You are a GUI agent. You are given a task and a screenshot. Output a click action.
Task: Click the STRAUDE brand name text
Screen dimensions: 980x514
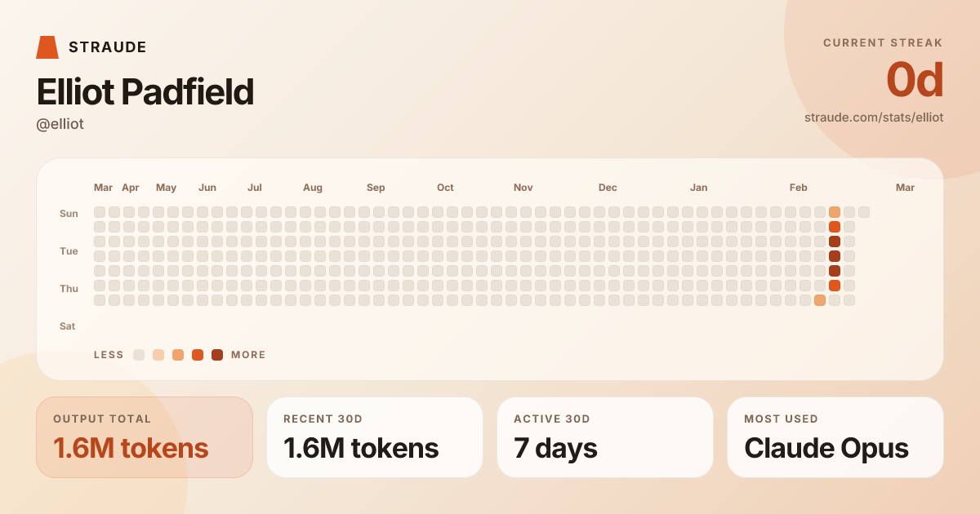[x=108, y=47]
